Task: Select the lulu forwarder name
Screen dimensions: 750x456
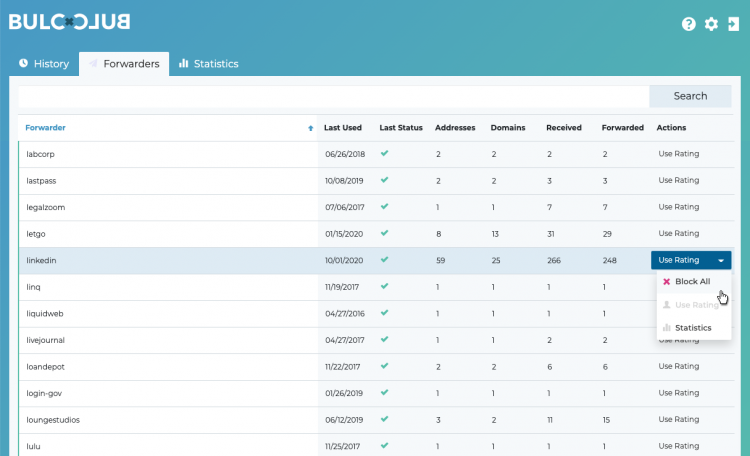Action: (33, 446)
